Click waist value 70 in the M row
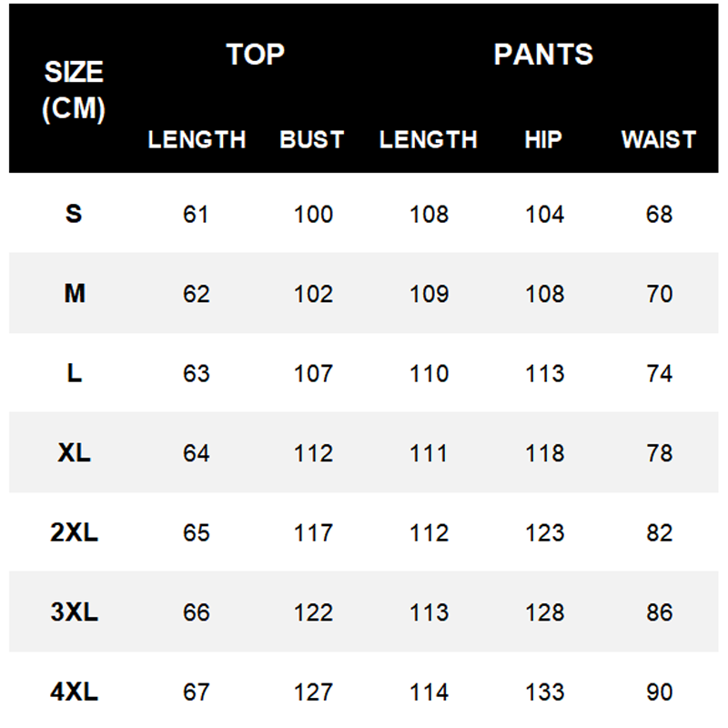Screen dimensions: 728x728 [659, 294]
